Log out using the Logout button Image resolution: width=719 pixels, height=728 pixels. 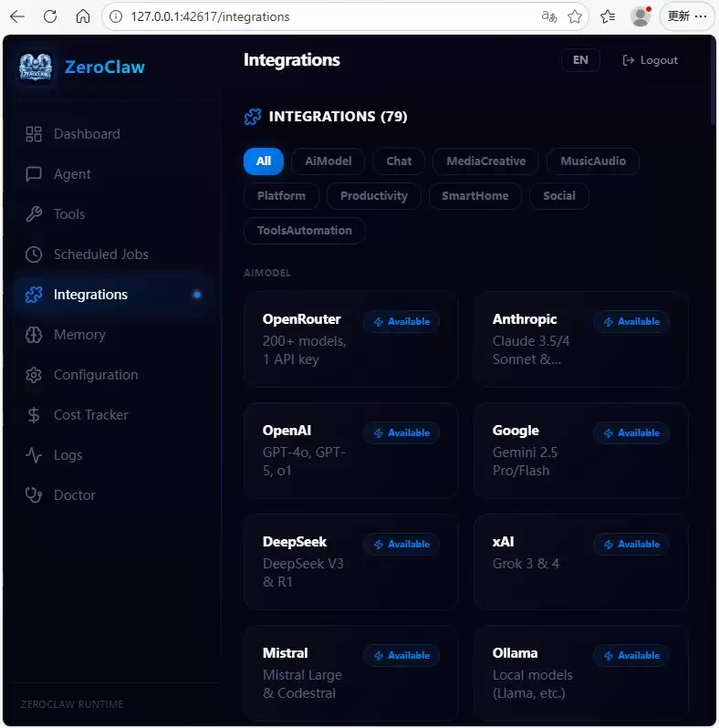(x=650, y=60)
